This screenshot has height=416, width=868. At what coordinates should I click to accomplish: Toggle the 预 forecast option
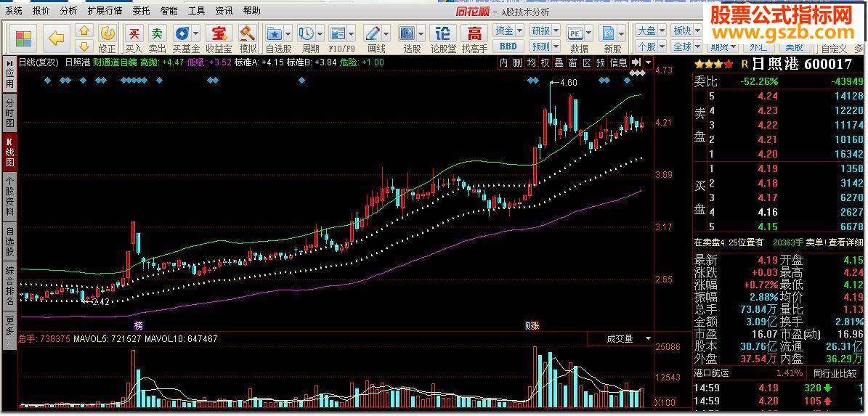click(x=601, y=62)
